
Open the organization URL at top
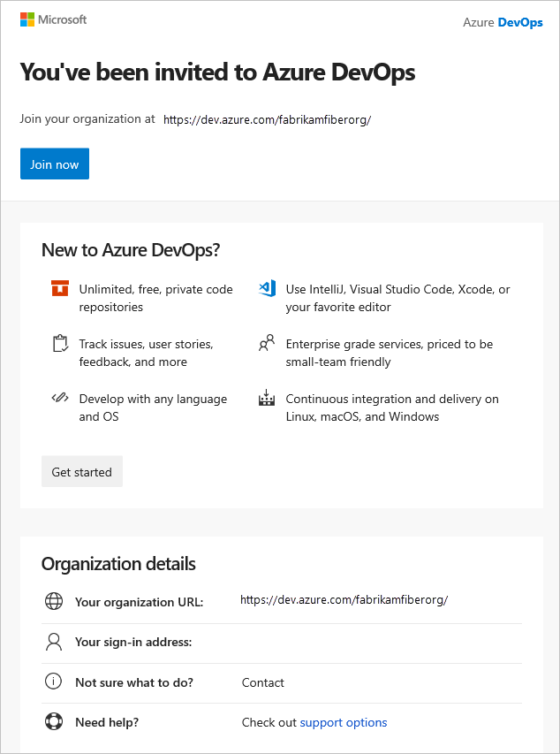point(267,119)
